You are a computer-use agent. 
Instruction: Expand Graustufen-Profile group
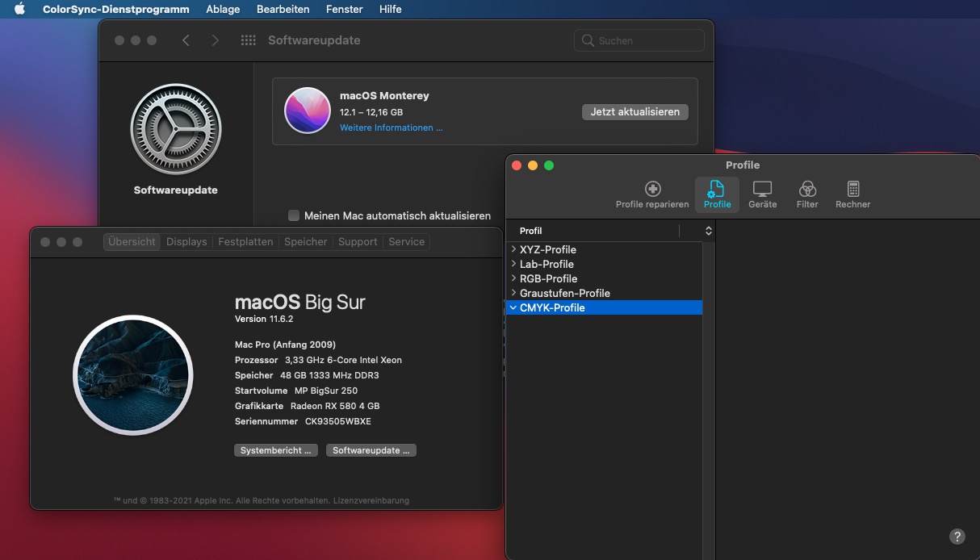(513, 293)
